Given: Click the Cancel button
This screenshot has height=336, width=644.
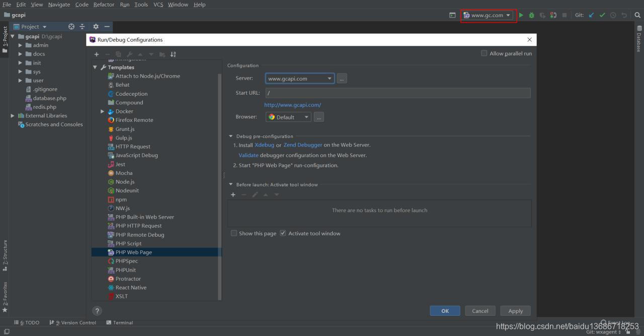Looking at the screenshot, I should pyautogui.click(x=480, y=311).
